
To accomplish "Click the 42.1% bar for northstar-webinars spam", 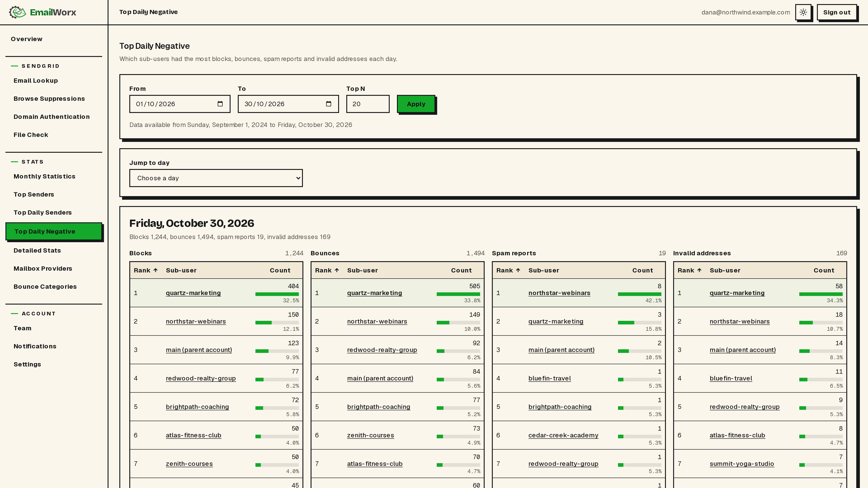I will pyautogui.click(x=639, y=294).
